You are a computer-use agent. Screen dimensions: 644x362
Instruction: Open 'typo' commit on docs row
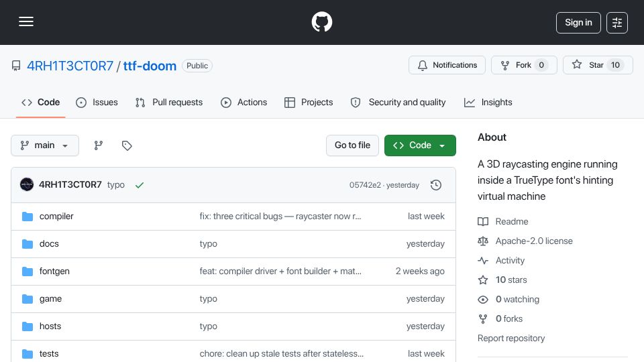coord(208,244)
